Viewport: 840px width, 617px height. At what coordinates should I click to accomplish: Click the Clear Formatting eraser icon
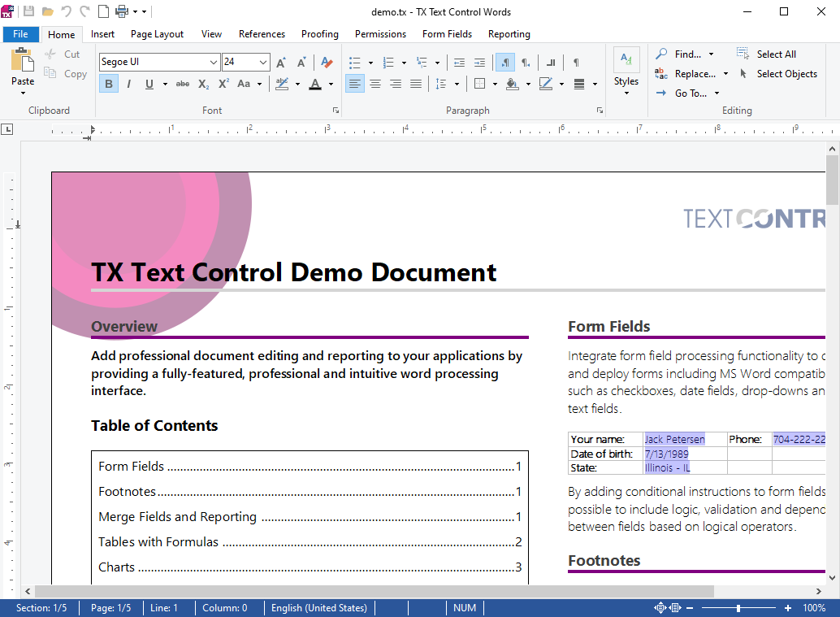coord(327,63)
